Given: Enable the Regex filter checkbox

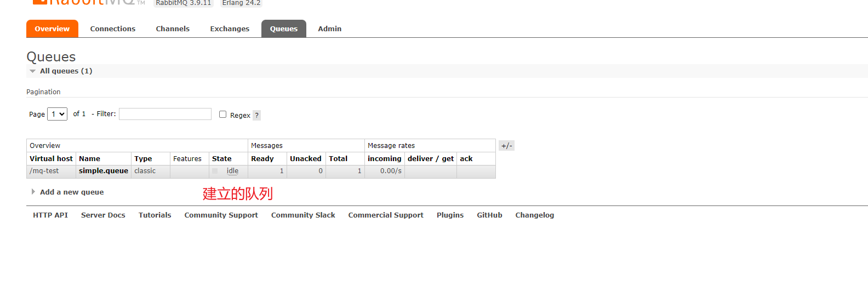Looking at the screenshot, I should click(x=222, y=115).
